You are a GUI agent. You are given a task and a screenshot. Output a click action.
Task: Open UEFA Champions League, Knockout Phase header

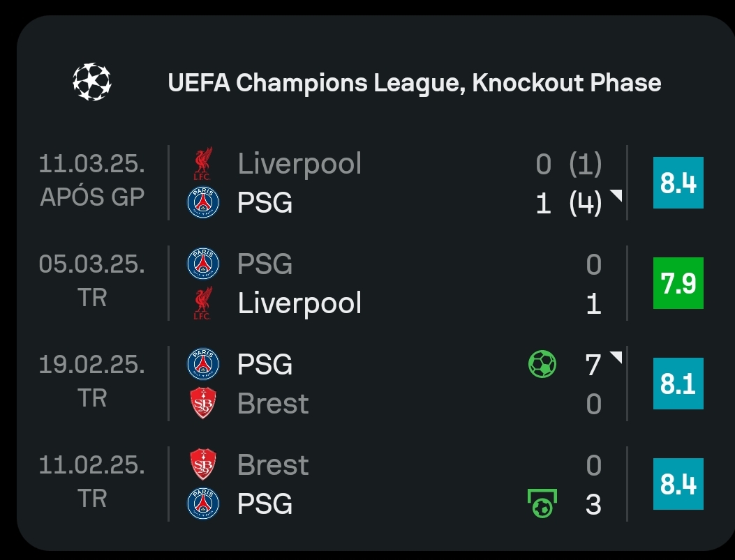pyautogui.click(x=414, y=83)
